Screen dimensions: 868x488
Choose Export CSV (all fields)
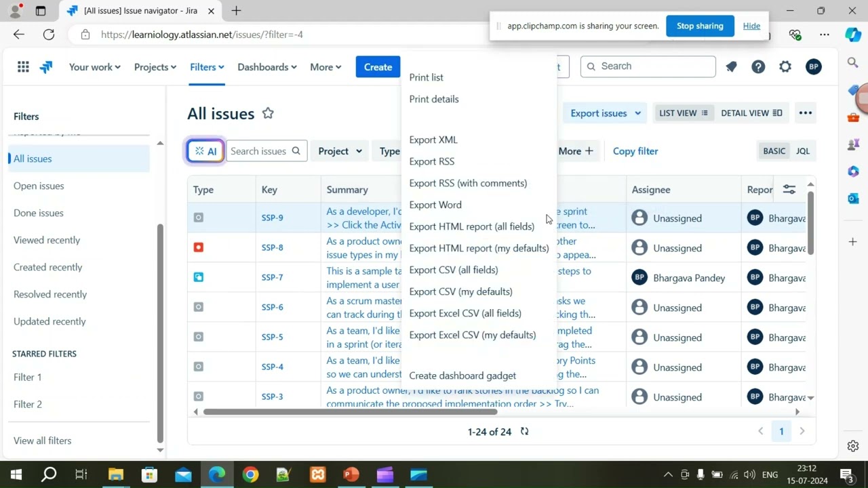pos(454,270)
